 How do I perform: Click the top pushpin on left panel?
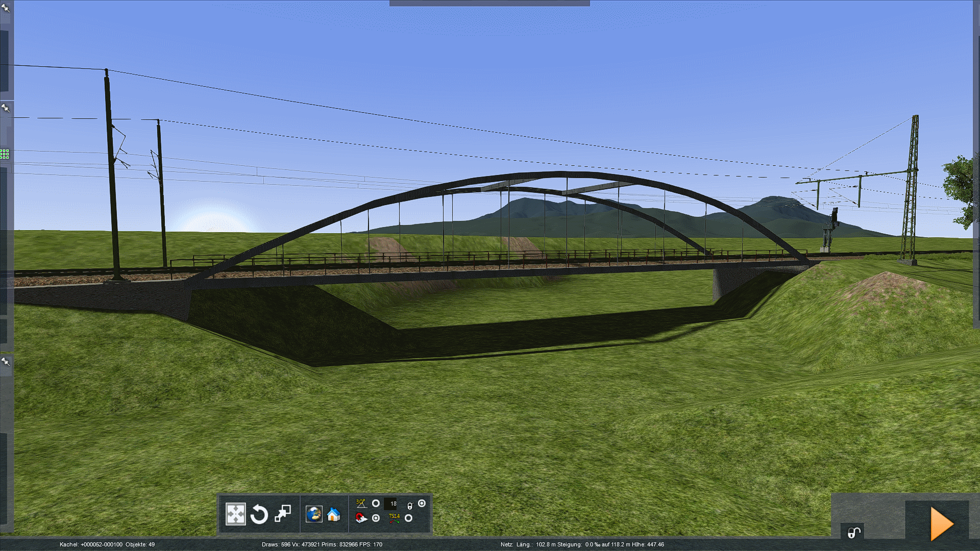pos(6,8)
